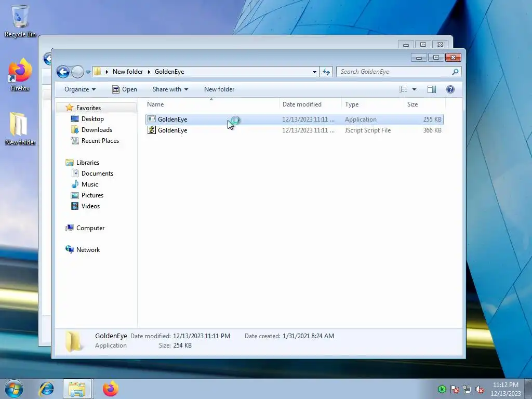Open the Share with menu
This screenshot has width=532, height=399.
(170, 89)
